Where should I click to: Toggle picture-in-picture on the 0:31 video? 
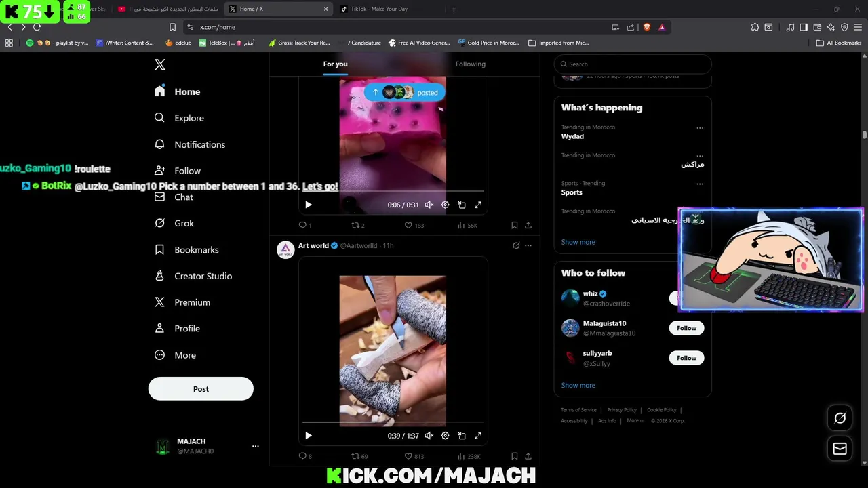[462, 205]
